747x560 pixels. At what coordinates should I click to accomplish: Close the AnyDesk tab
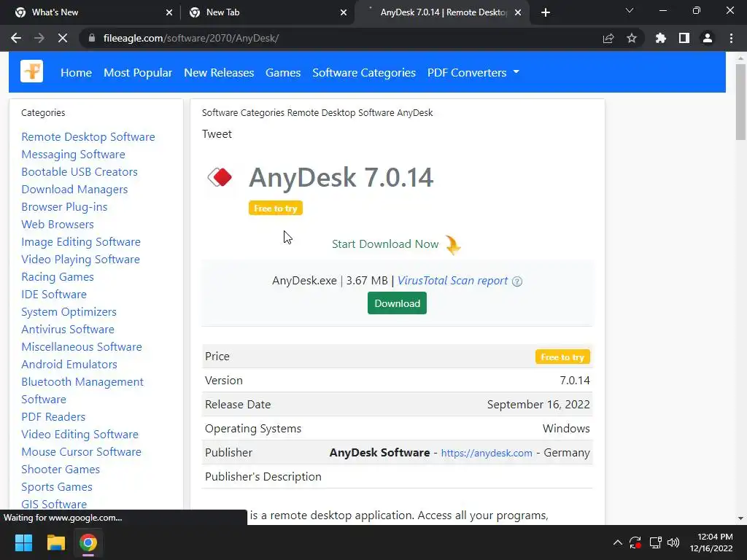click(518, 12)
